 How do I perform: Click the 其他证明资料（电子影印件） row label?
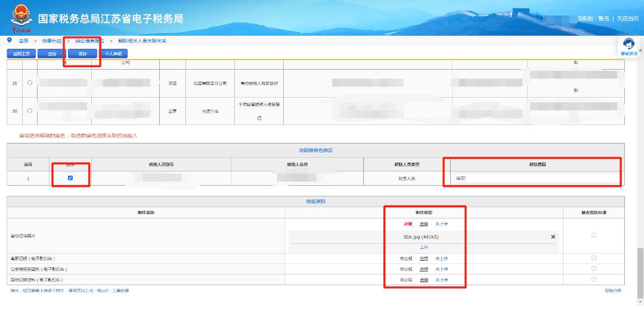(x=36, y=280)
